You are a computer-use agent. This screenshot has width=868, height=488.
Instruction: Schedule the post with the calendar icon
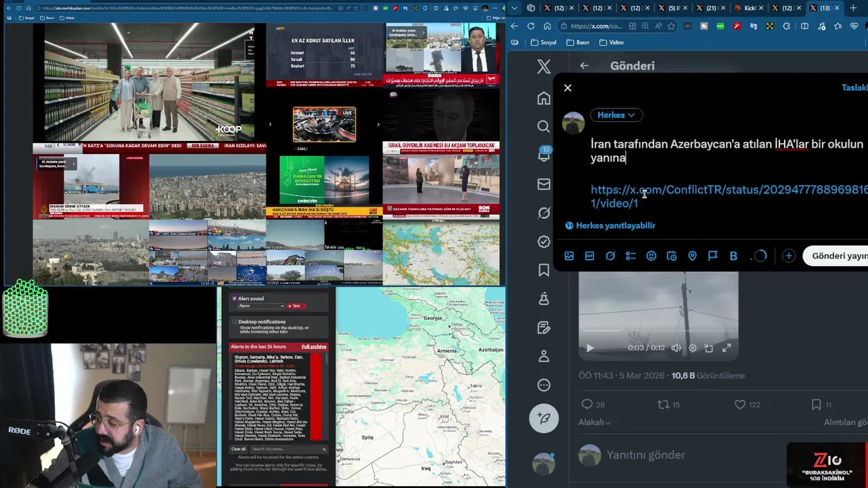pos(671,256)
